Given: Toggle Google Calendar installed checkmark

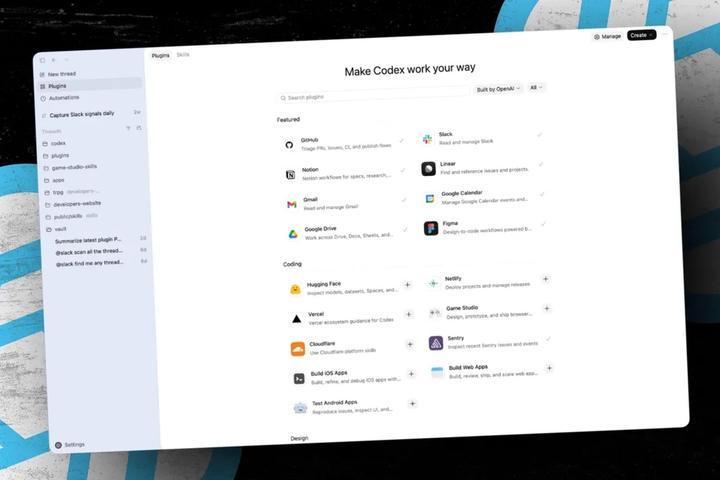Looking at the screenshot, I should (x=542, y=194).
